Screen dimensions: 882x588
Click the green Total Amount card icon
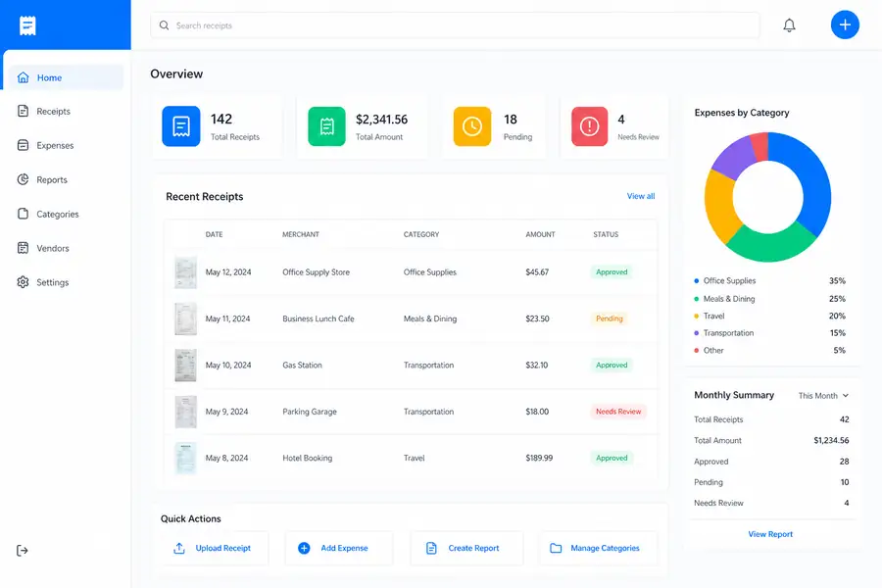coord(326,126)
